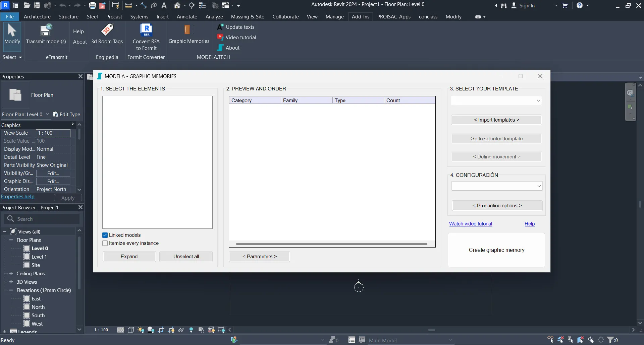Click the View Scale 1 : 100 field
The image size is (644, 345).
pyautogui.click(x=53, y=133)
